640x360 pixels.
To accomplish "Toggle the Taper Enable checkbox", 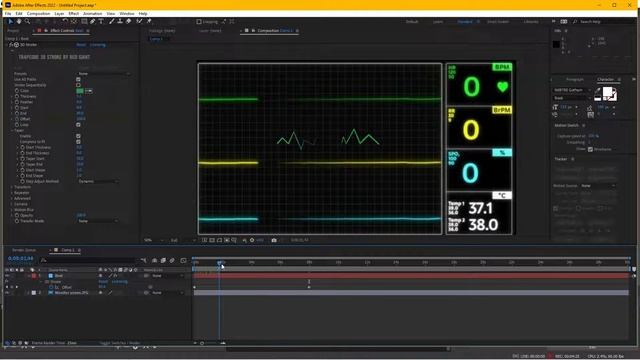I will [x=78, y=136].
